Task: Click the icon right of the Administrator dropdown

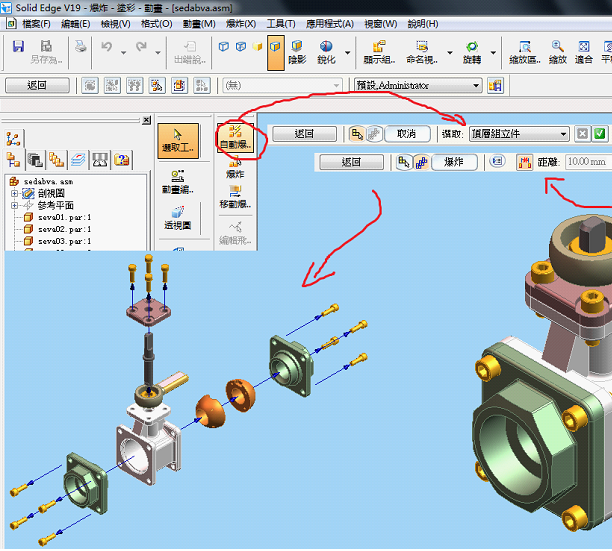Action: point(495,85)
